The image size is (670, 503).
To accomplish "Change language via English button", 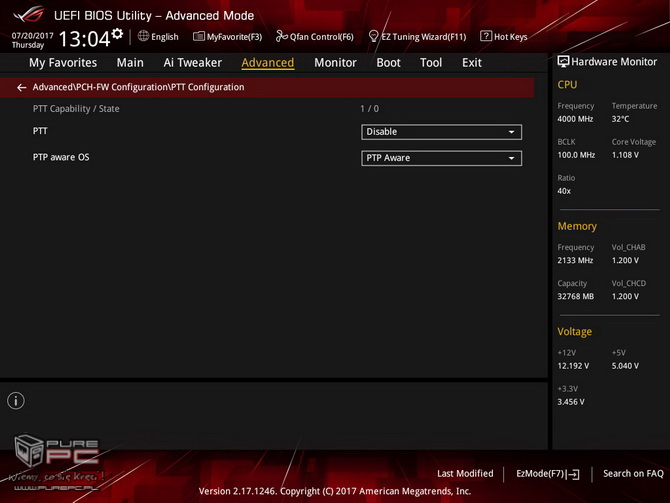I will point(165,37).
